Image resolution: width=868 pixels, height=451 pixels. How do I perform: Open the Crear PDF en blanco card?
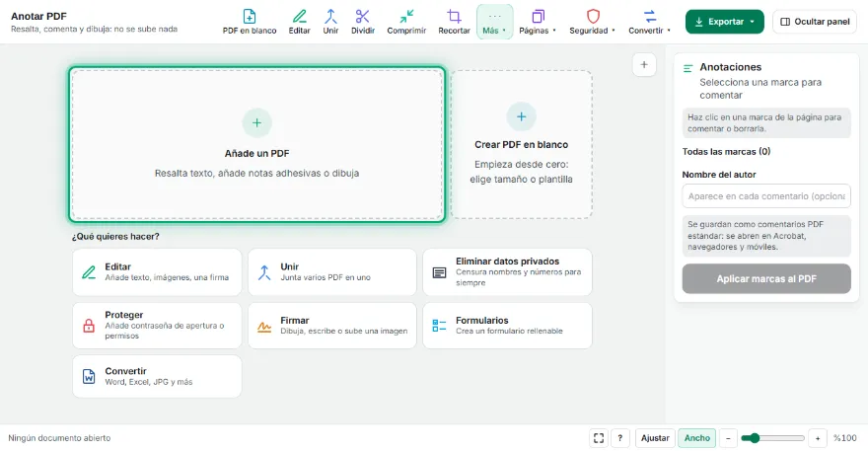point(522,144)
